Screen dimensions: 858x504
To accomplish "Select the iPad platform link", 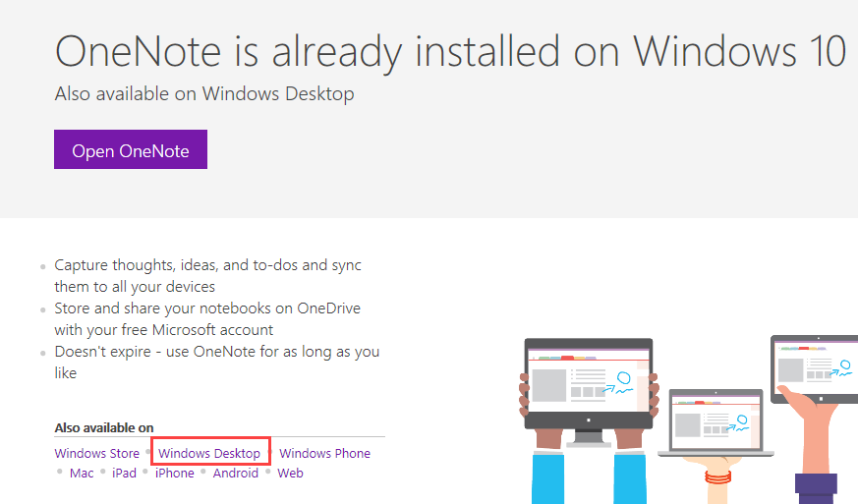I will [124, 474].
